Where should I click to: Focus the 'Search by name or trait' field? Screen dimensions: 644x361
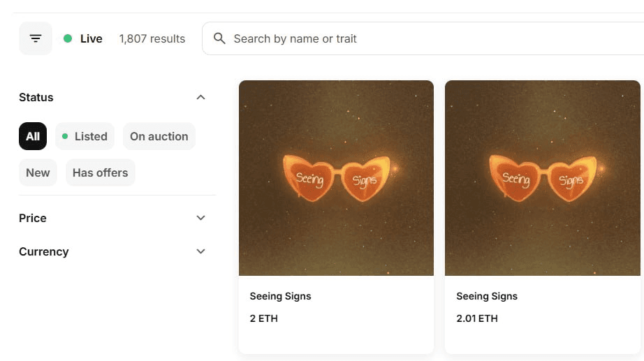(419, 38)
